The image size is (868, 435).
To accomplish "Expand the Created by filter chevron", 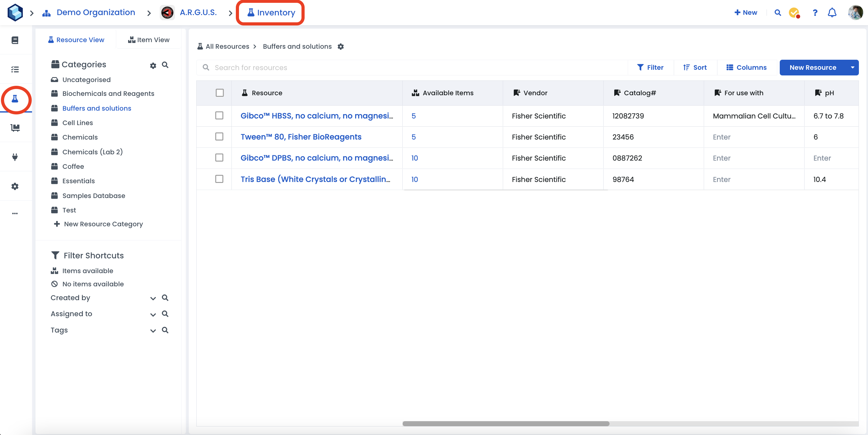I will (x=153, y=298).
